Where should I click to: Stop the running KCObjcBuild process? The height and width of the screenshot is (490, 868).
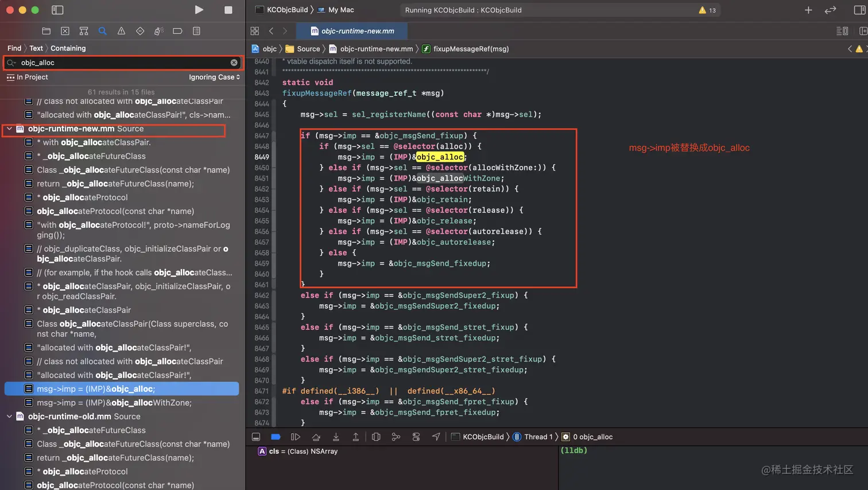click(x=228, y=10)
